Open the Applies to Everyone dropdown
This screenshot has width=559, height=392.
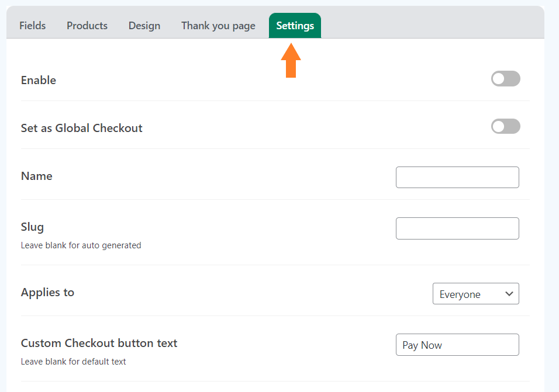coord(476,294)
